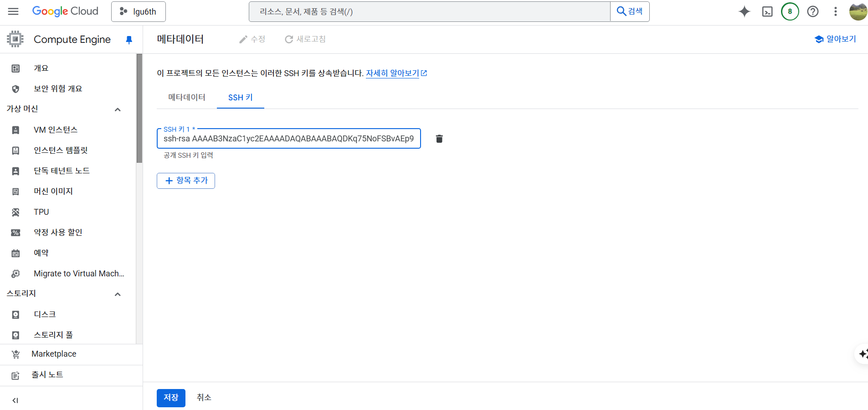The image size is (868, 410).
Task: Activate Cloud Shell terminal icon
Action: [767, 11]
